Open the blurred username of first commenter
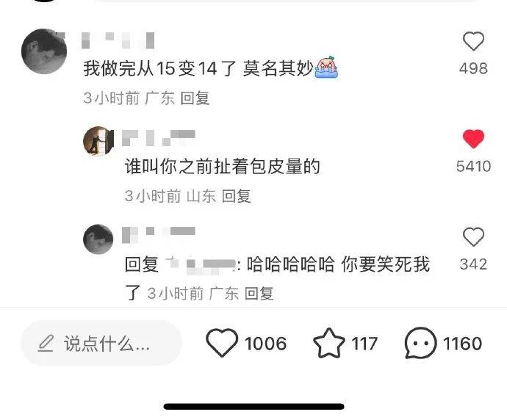Screen dimensions: 507x420 (118, 40)
